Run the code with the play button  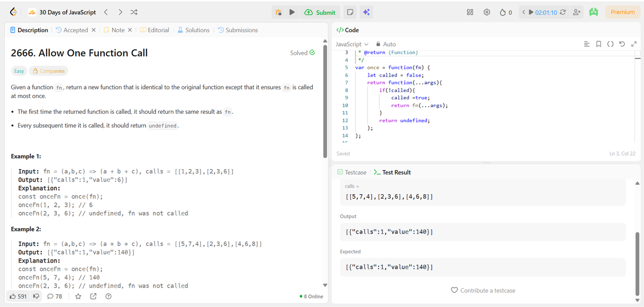292,12
